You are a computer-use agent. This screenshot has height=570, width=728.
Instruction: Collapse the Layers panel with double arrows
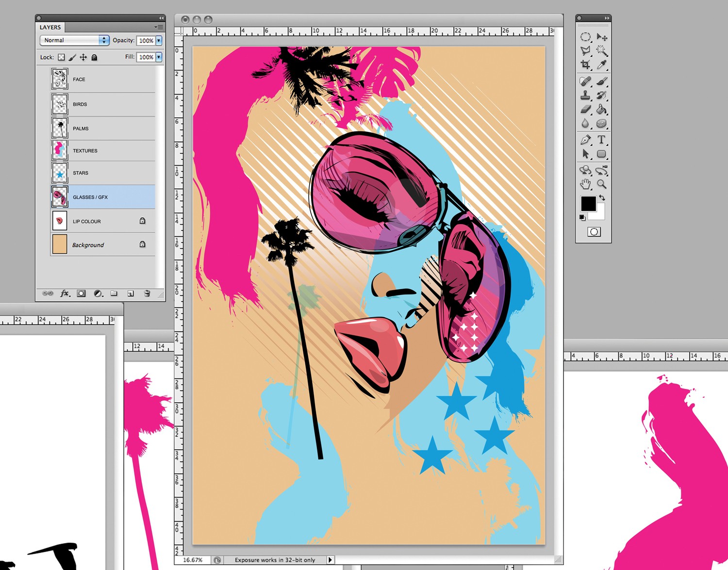(x=161, y=18)
